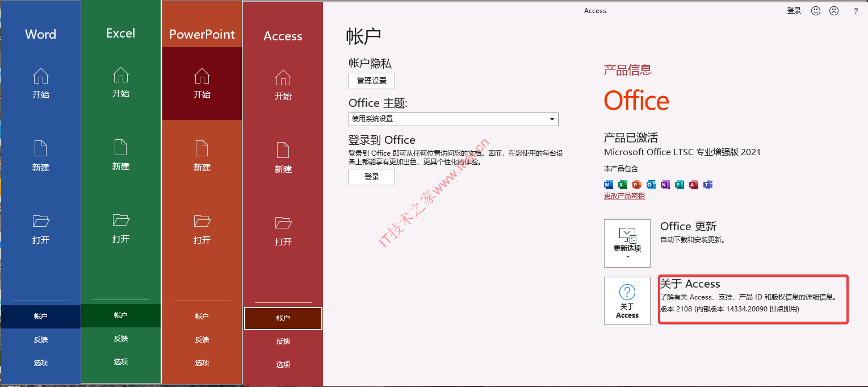Screen dimensions: 868x387
Task: Open help with the question mark icon
Action: click(x=856, y=11)
